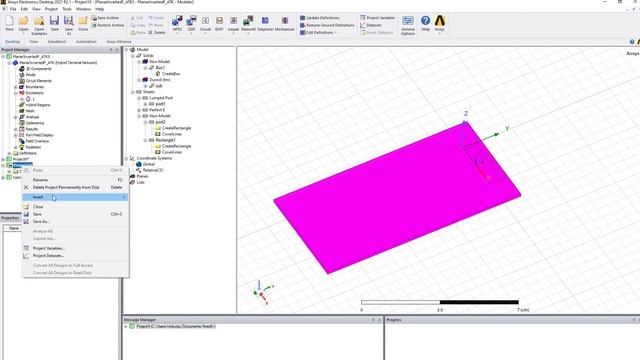Open the Tools menu

pyautogui.click(x=67, y=9)
